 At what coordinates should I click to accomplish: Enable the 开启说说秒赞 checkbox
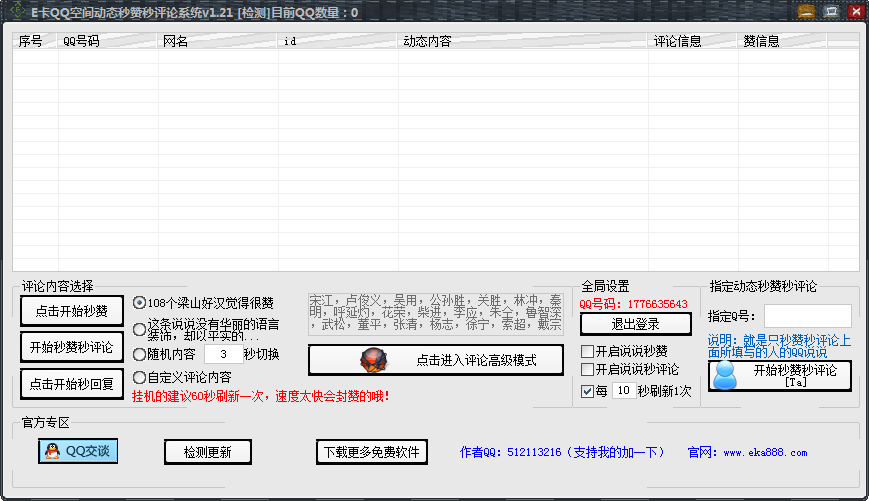pyautogui.click(x=588, y=351)
